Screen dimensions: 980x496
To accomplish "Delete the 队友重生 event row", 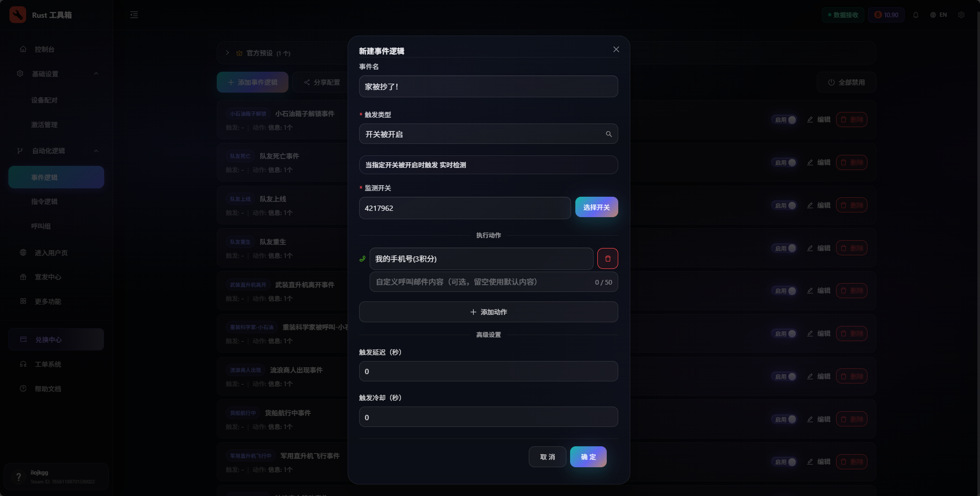I will (852, 248).
